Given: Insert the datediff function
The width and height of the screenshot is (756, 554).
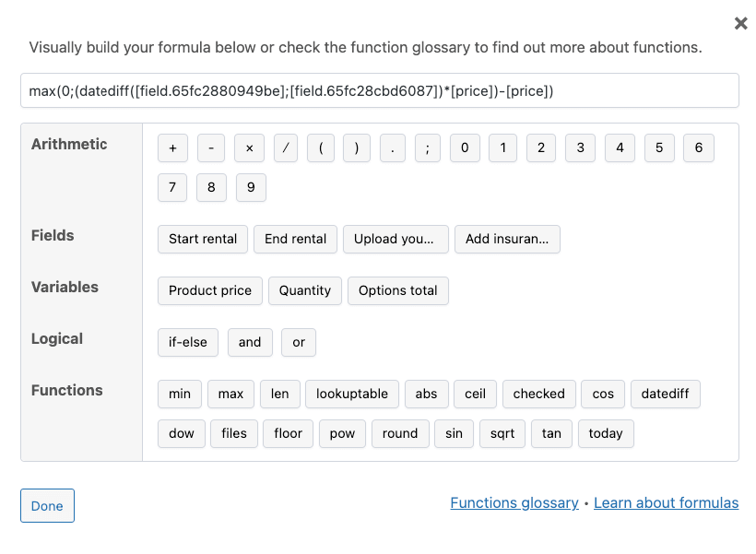Looking at the screenshot, I should (665, 394).
